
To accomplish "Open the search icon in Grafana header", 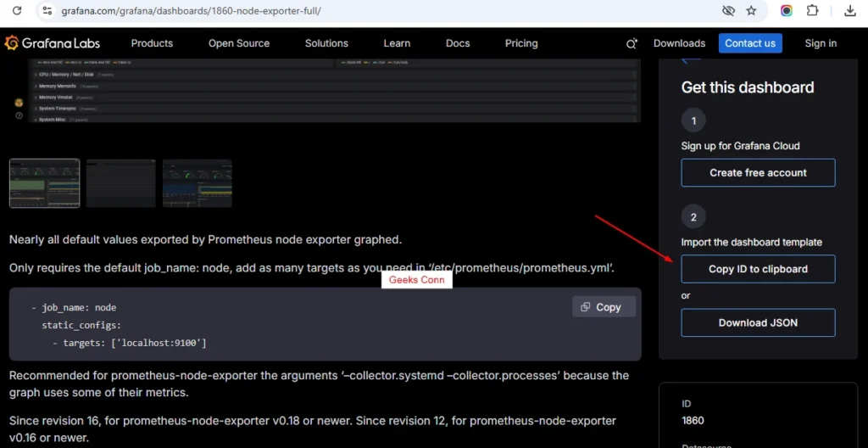I will pyautogui.click(x=632, y=44).
